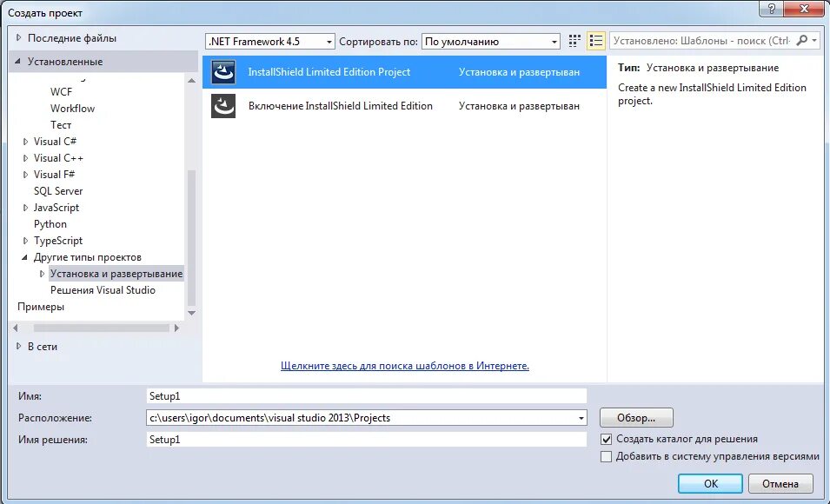Open the 'По умолчанию' sort dropdown

(491, 42)
